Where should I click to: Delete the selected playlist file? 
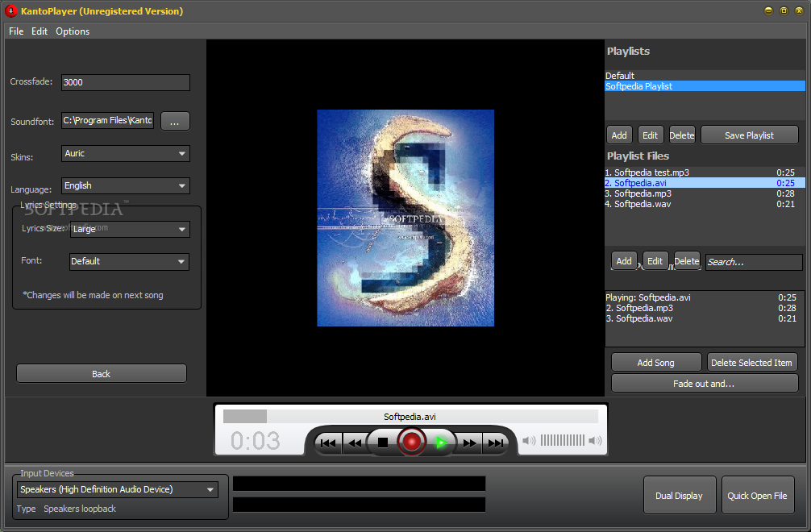tap(687, 261)
